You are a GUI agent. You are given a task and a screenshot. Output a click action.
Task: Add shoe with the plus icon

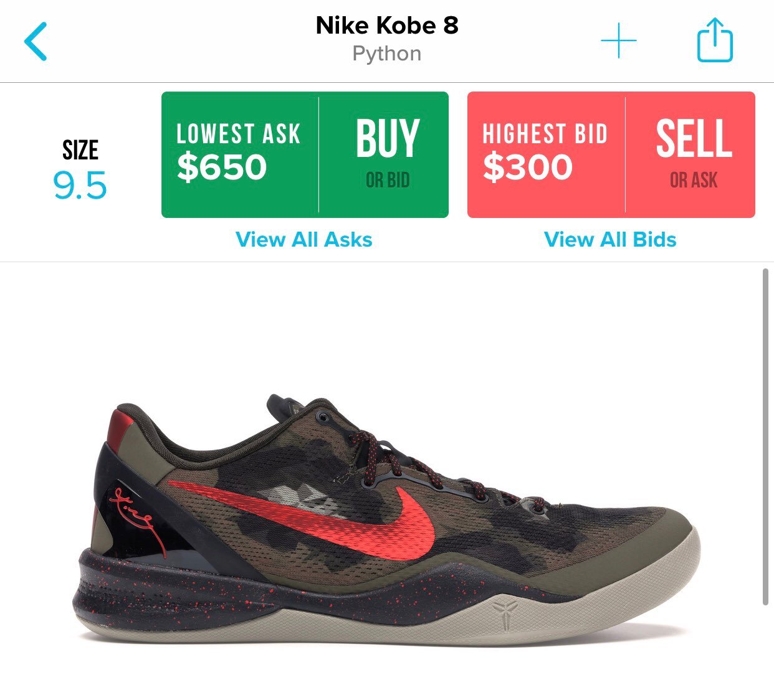(x=618, y=40)
